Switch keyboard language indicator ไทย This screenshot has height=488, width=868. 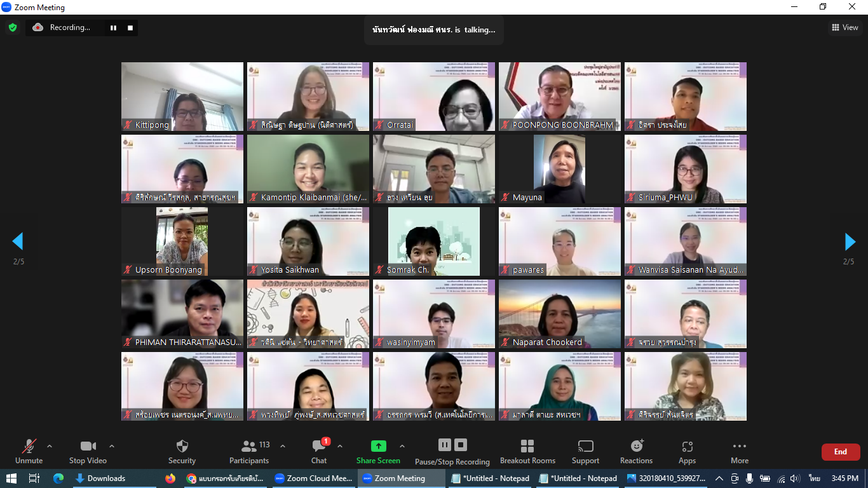point(815,478)
